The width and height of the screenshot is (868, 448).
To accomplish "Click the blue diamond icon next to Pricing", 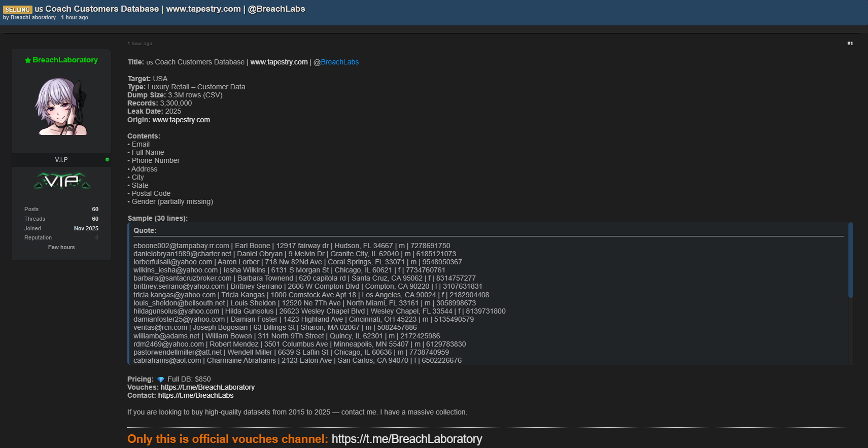I will [x=161, y=380].
